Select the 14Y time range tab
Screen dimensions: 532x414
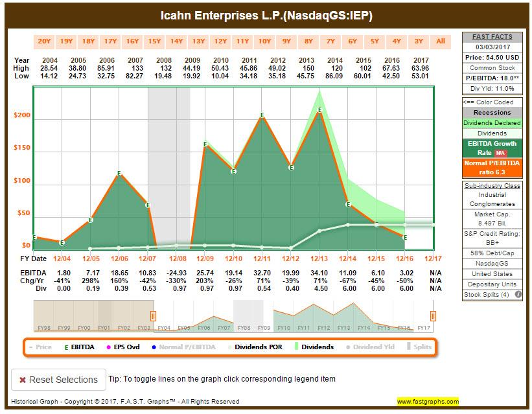click(176, 41)
